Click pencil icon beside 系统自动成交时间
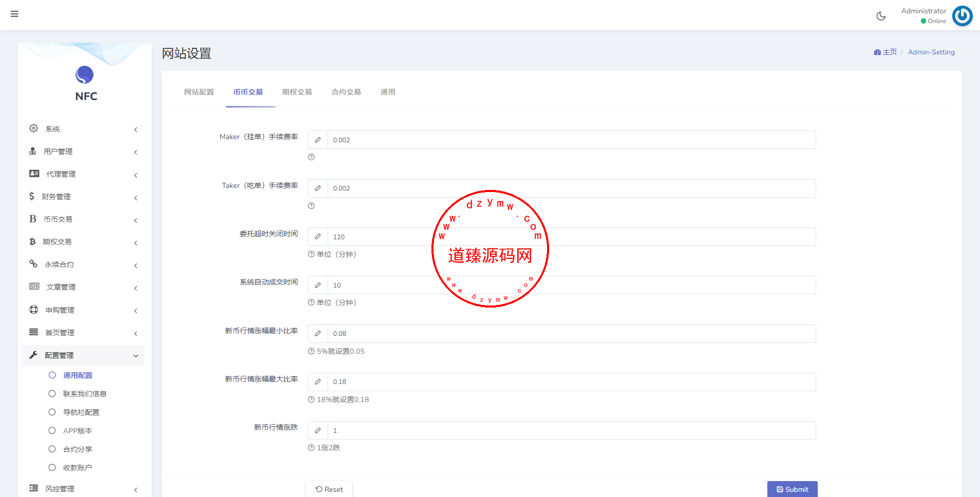This screenshot has height=497, width=980. tap(318, 285)
